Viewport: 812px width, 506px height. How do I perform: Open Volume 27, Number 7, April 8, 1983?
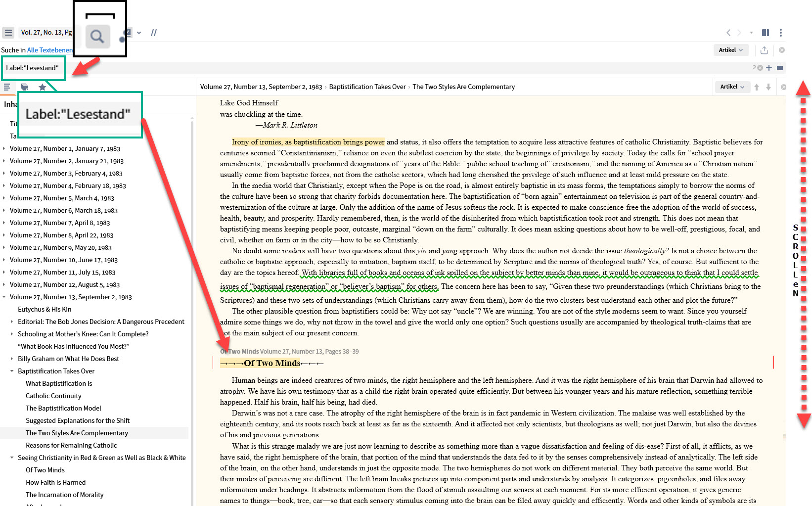60,223
